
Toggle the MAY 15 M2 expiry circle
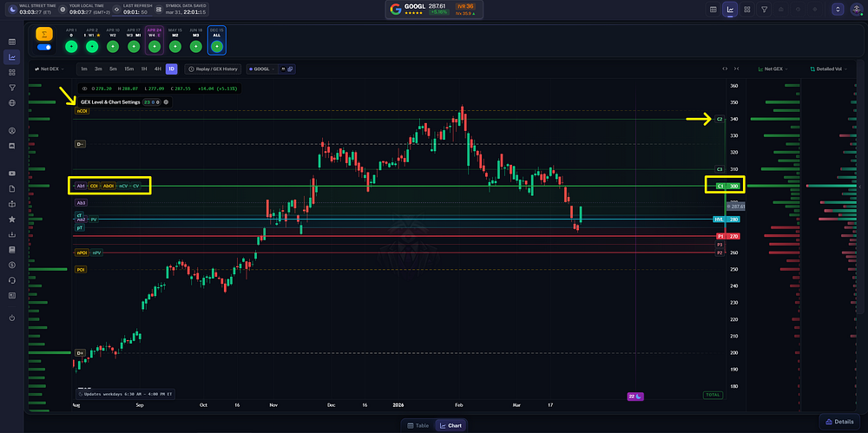pyautogui.click(x=175, y=47)
